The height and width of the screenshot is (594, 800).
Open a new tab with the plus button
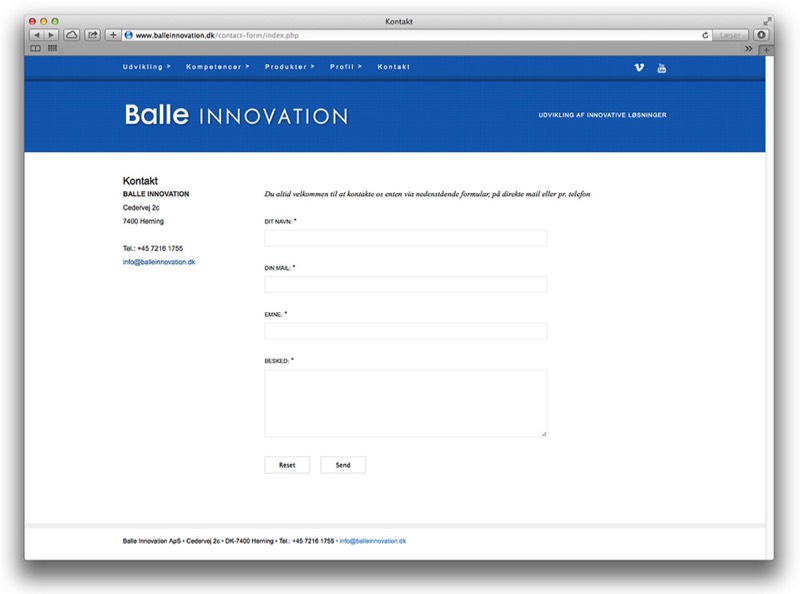(x=766, y=50)
